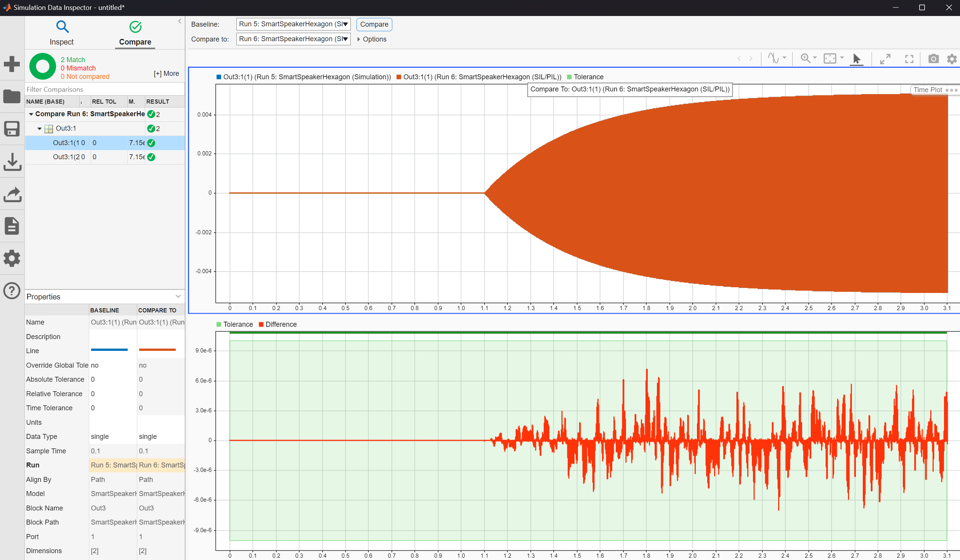Click the blue Baseline line color swatch
Viewport: 960px width, 560px height.
coord(109,350)
